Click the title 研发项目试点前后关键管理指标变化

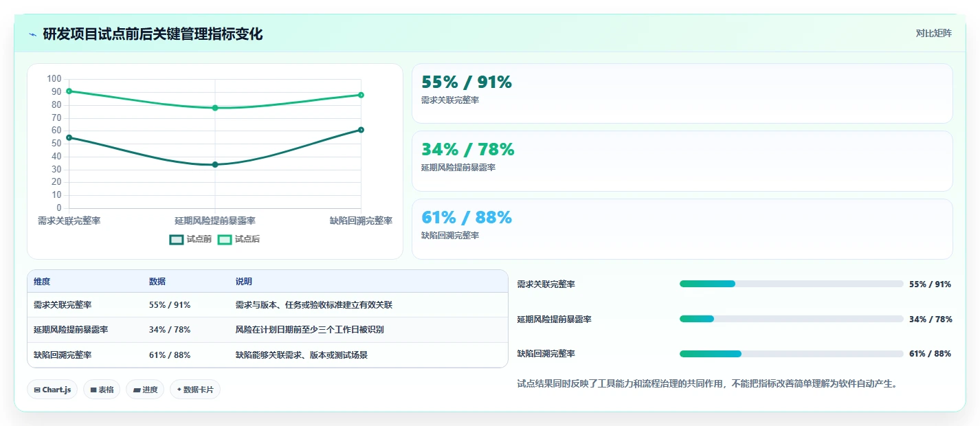(153, 34)
